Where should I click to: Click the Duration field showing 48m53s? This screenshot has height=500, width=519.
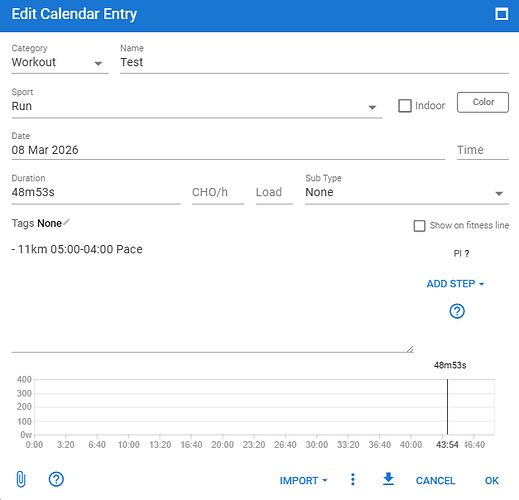96,193
